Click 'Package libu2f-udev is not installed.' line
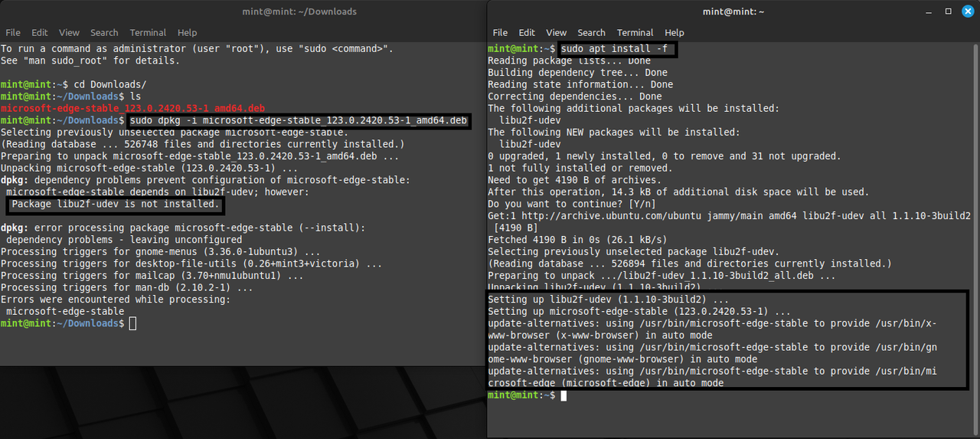Viewport: 980px width, 439px height. click(116, 205)
